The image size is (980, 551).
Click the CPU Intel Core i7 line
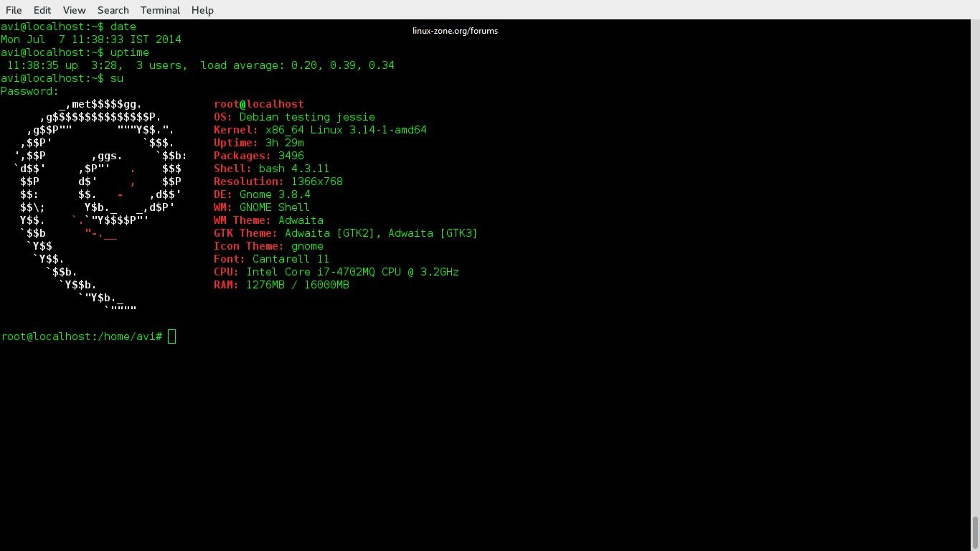click(336, 272)
